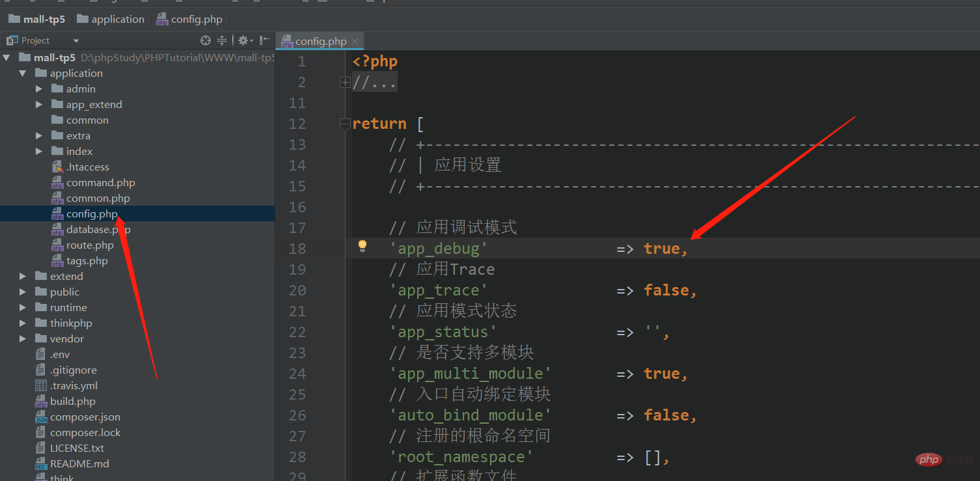Hide the Project tool window
The width and height of the screenshot is (980, 481).
pos(264,40)
